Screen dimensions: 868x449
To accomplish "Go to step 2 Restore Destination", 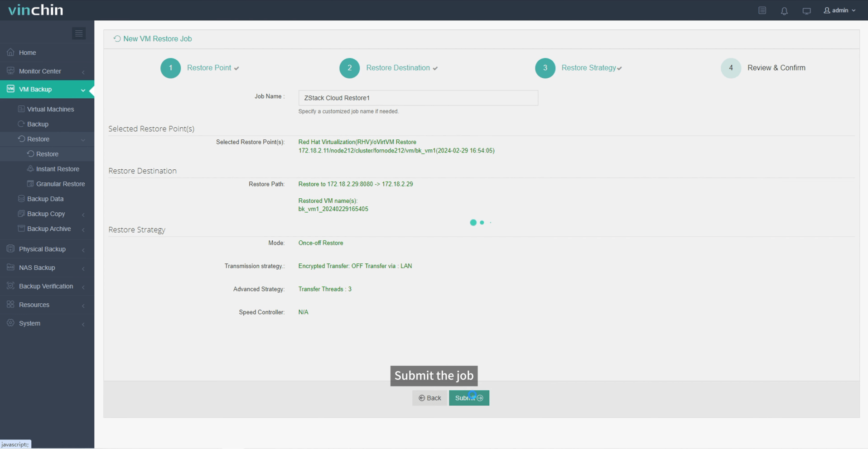I will (389, 68).
